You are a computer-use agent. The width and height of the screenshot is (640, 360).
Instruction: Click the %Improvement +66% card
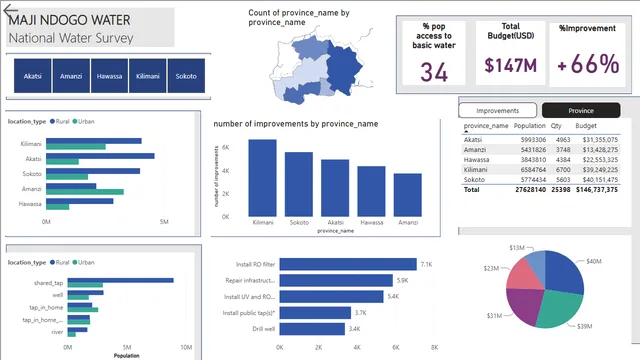coord(587,54)
